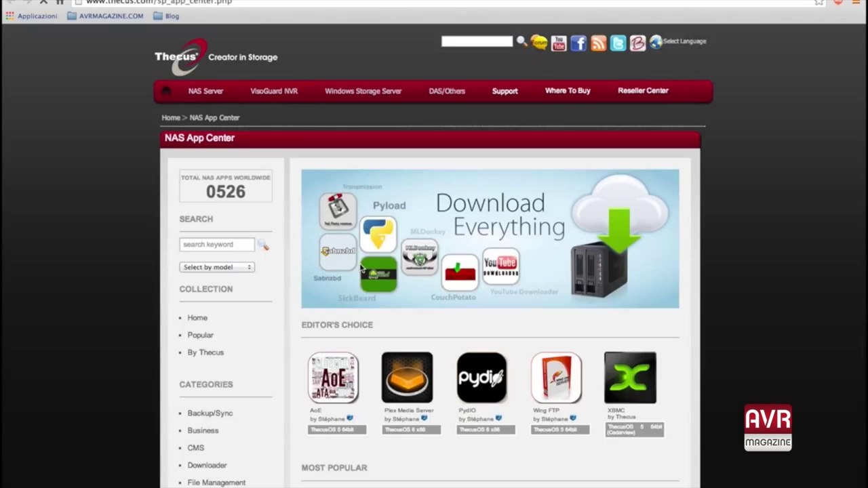The width and height of the screenshot is (868, 488).
Task: Open the Pydio app icon
Action: [481, 378]
